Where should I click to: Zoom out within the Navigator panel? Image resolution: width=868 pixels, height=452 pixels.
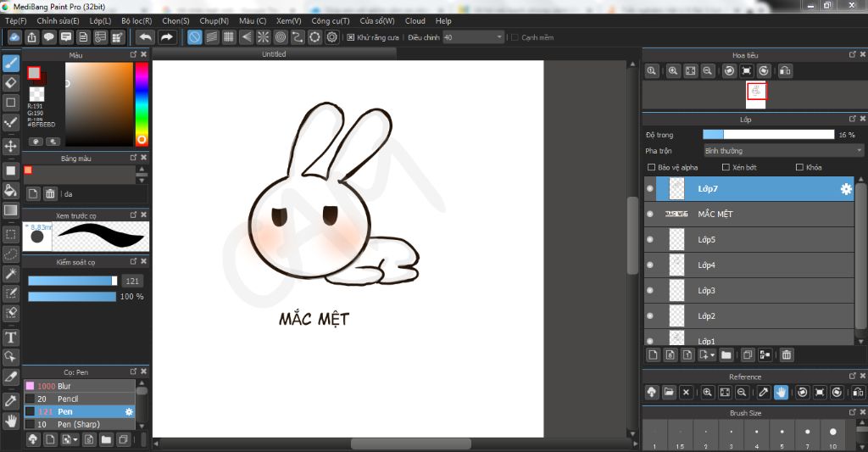click(x=708, y=71)
